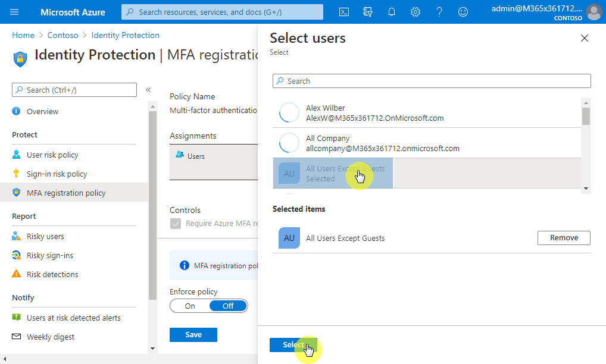Click the Save button
Image resolution: width=606 pixels, height=364 pixels.
pos(193,334)
